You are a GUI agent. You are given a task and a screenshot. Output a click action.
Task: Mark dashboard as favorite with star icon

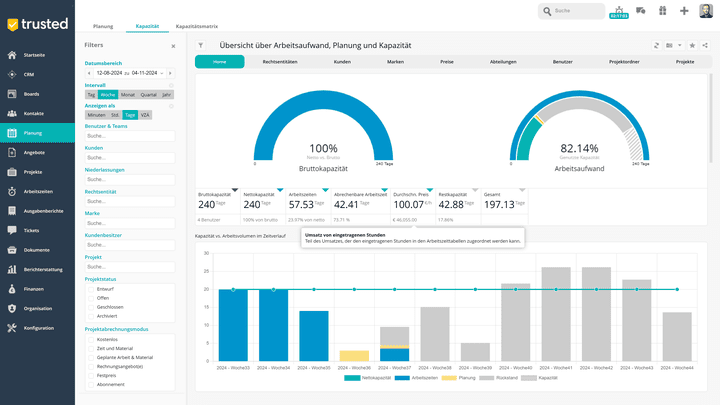tap(691, 45)
